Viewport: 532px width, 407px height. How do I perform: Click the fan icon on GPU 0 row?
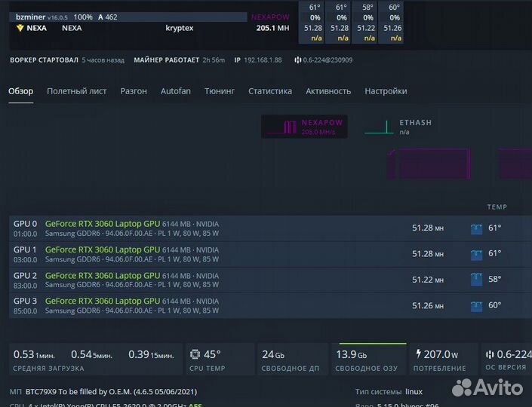pos(476,228)
